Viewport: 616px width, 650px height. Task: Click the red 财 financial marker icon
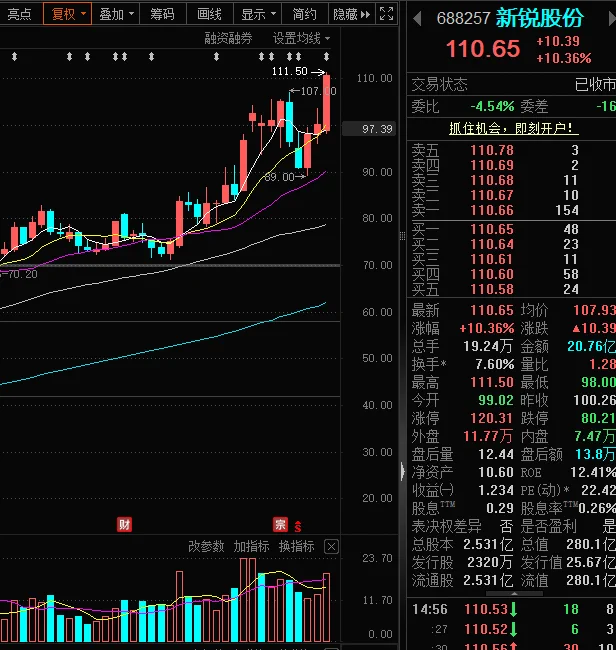click(124, 524)
